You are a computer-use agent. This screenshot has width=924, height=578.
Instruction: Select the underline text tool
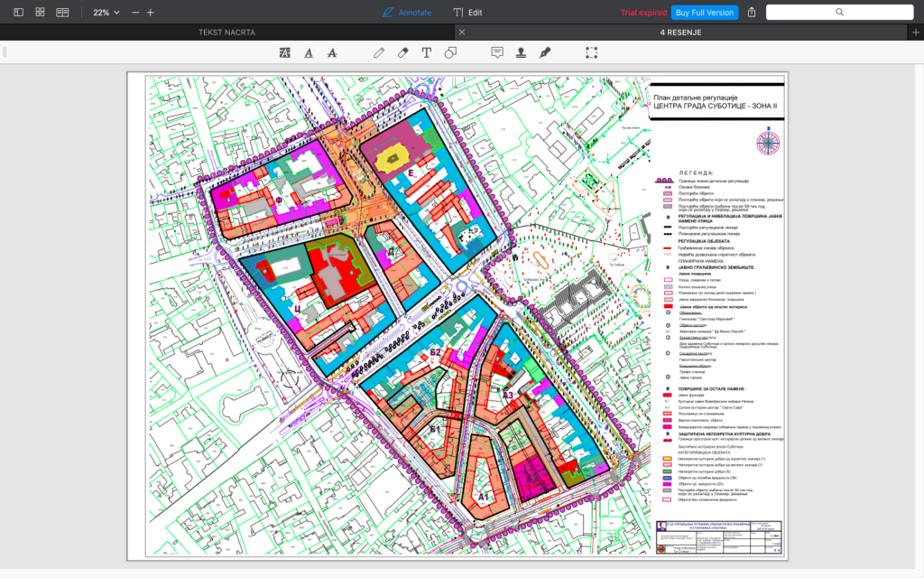[309, 52]
